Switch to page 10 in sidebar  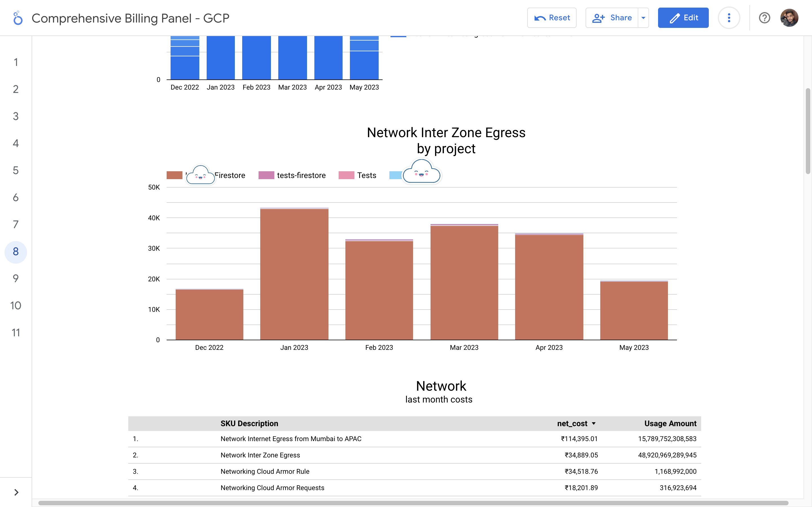16,306
